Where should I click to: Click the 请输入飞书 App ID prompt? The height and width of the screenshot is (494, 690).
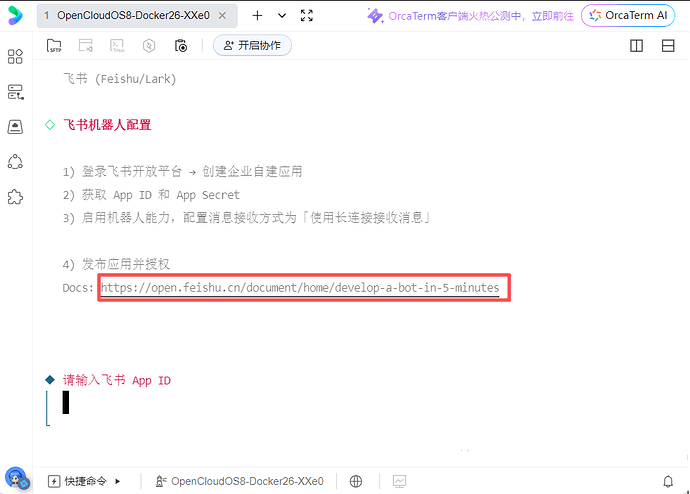click(x=117, y=380)
